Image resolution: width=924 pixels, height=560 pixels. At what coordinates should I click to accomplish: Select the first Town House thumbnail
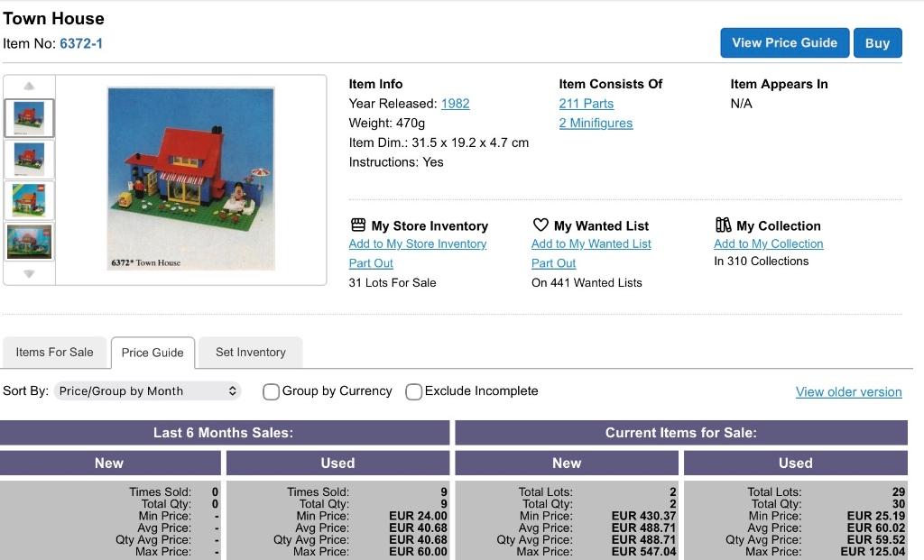coord(29,118)
